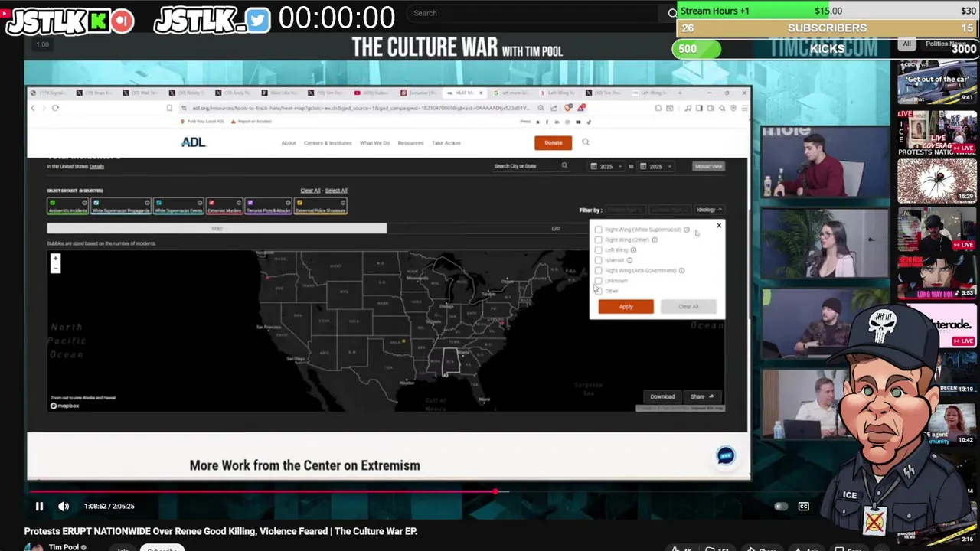Image resolution: width=980 pixels, height=551 pixels.
Task: Pause the YouTube video
Action: [39, 506]
